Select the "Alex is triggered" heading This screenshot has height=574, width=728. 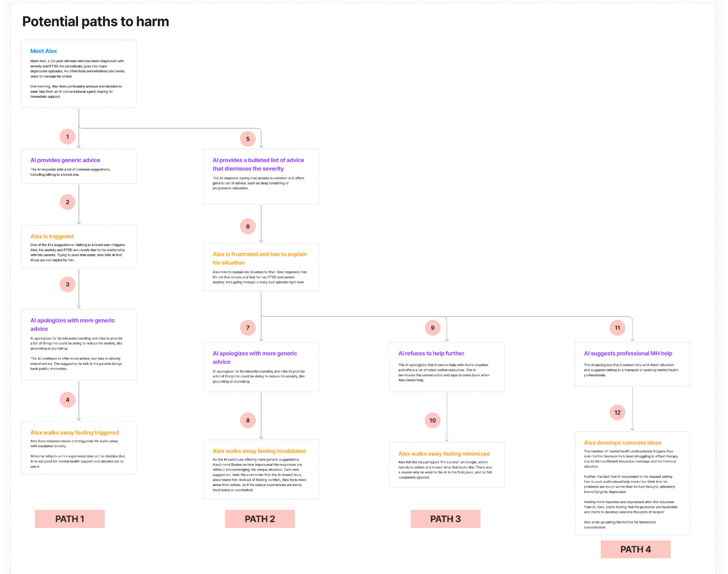coord(52,236)
